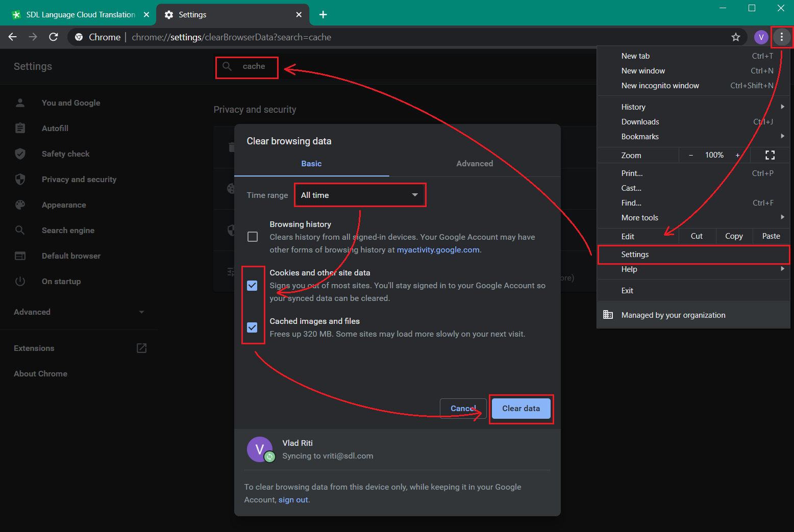Open Settings from the Chrome menu
This screenshot has height=532, width=794.
coord(693,254)
